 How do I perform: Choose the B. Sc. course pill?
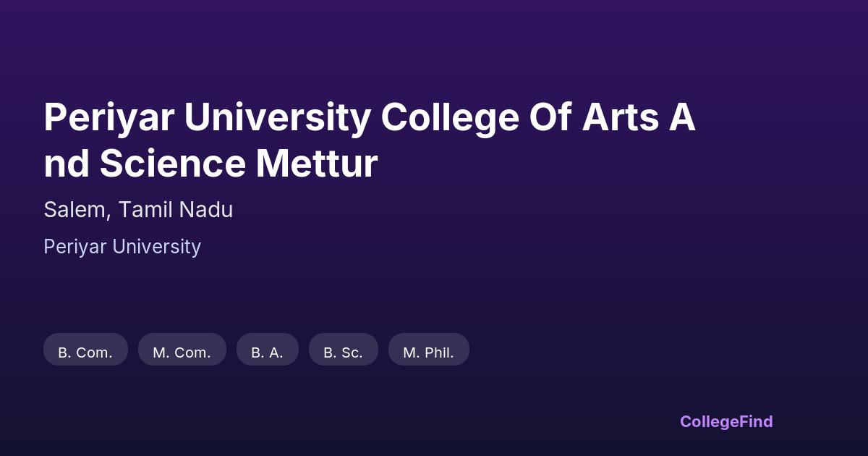tap(343, 352)
